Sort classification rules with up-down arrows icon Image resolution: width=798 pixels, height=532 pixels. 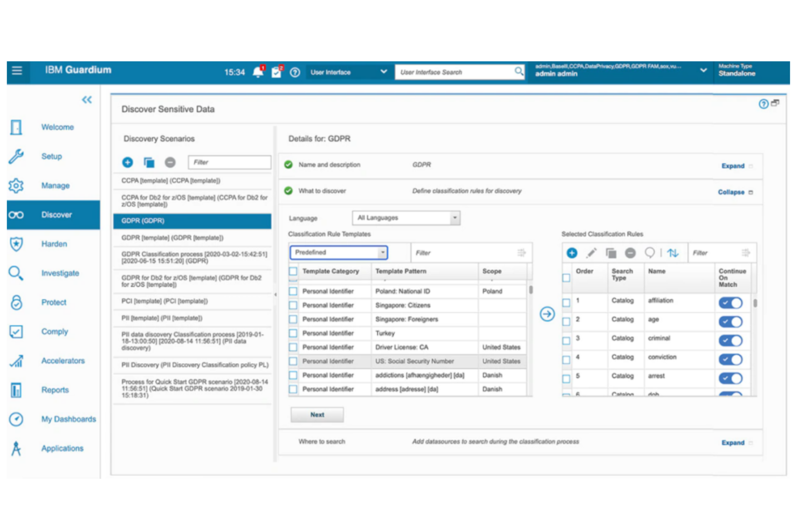pyautogui.click(x=672, y=252)
